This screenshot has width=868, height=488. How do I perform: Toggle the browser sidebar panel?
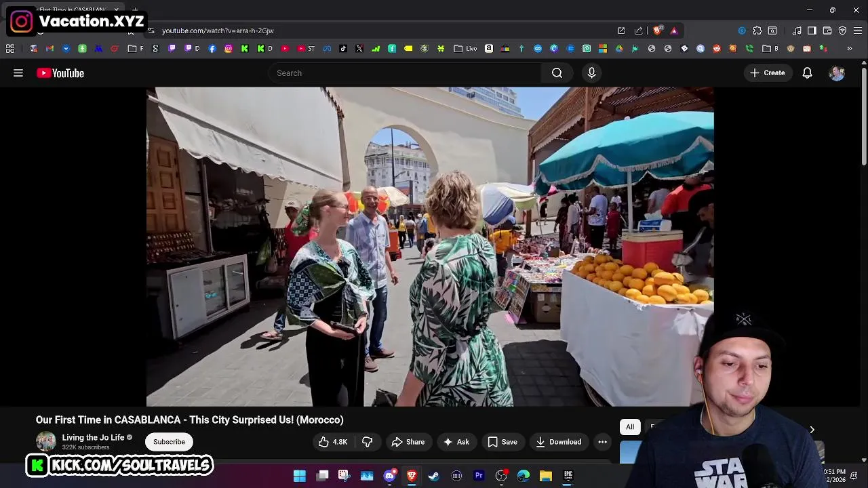[812, 30]
